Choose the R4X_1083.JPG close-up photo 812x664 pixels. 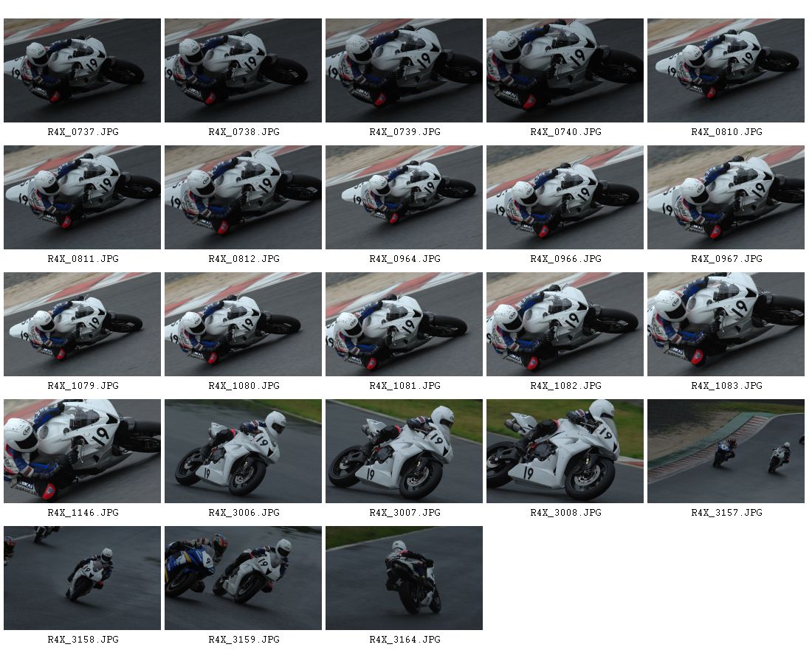tap(726, 325)
